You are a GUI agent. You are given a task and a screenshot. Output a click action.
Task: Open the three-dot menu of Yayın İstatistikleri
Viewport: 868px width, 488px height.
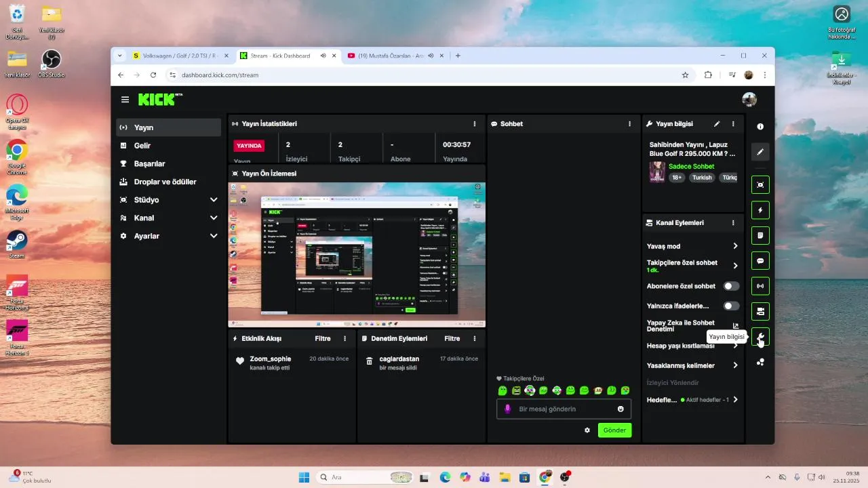tap(475, 124)
